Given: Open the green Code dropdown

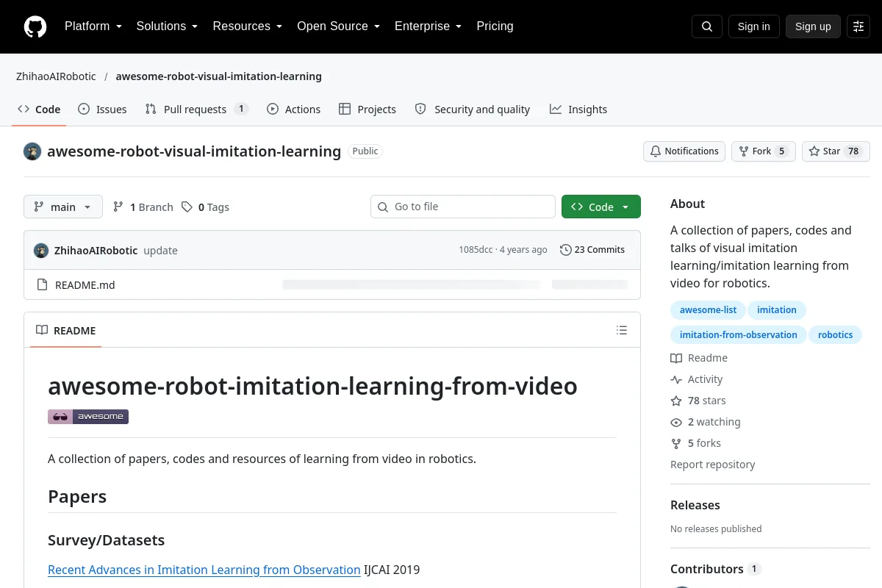Looking at the screenshot, I should [x=601, y=207].
